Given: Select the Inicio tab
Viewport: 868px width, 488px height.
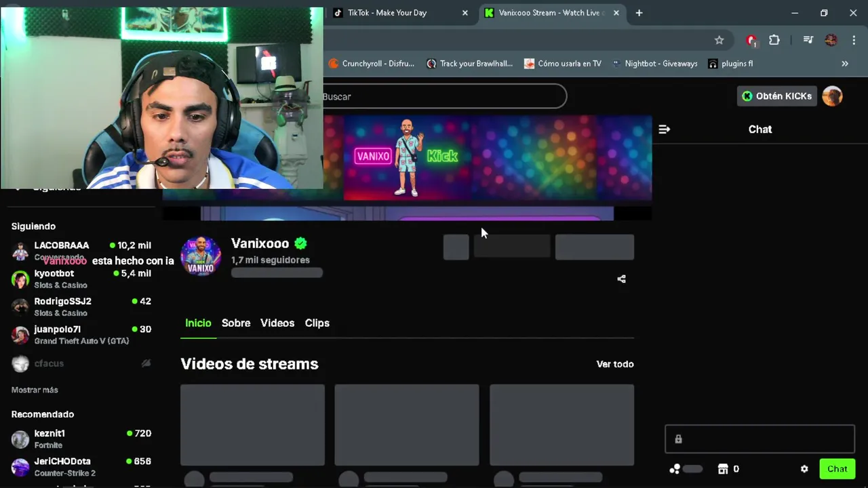Looking at the screenshot, I should click(x=198, y=323).
